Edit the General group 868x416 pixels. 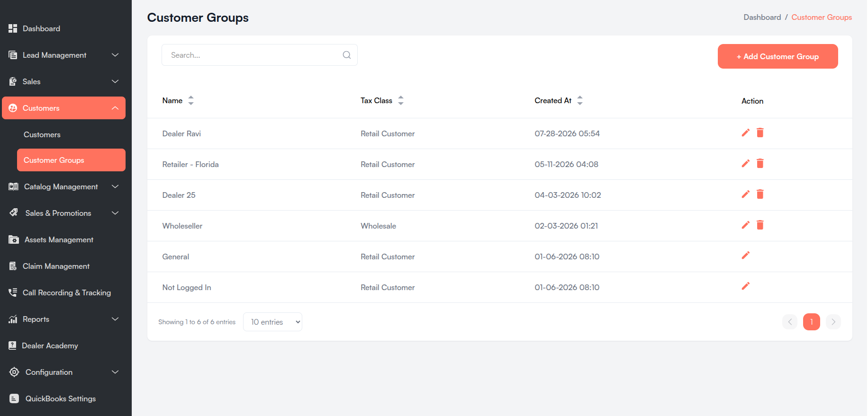pos(745,255)
